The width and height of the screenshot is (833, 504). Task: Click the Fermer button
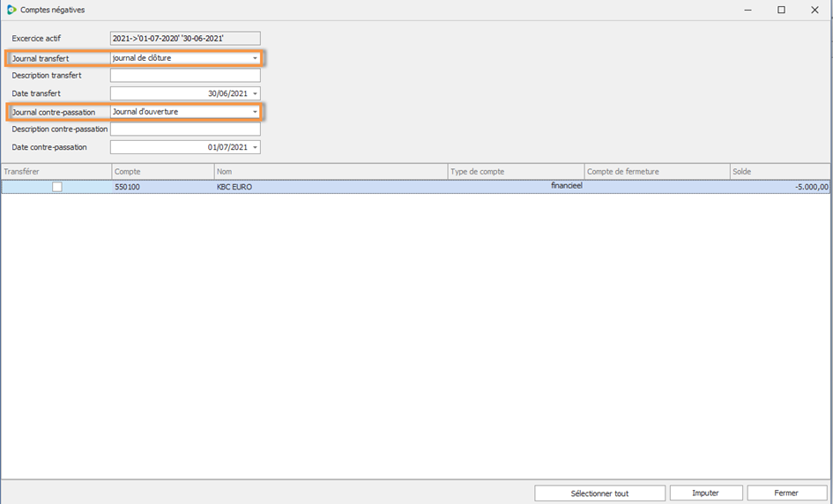click(x=786, y=493)
